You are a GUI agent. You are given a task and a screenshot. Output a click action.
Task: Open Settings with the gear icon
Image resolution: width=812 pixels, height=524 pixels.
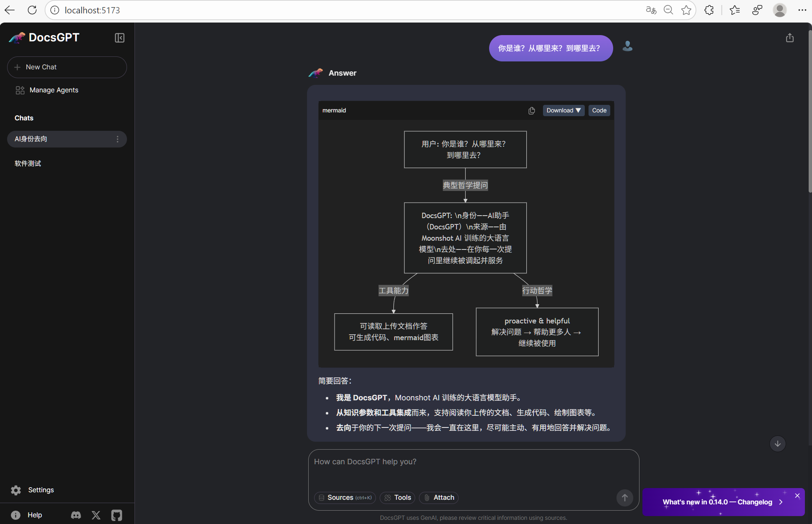pos(16,490)
